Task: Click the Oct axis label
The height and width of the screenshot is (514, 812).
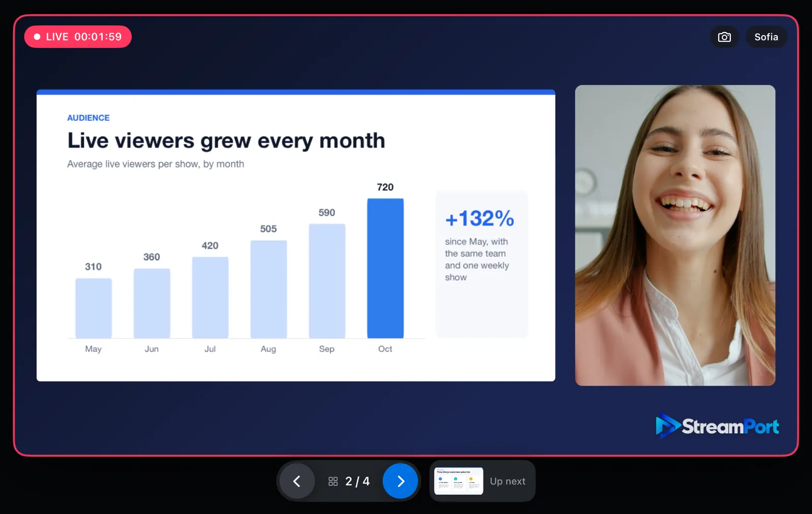Action: [385, 349]
